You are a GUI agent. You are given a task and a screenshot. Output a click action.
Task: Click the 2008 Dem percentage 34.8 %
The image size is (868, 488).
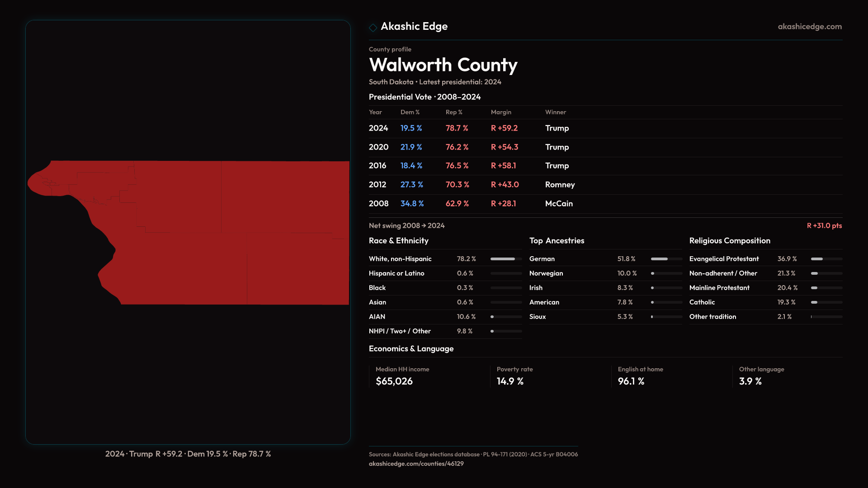(412, 204)
